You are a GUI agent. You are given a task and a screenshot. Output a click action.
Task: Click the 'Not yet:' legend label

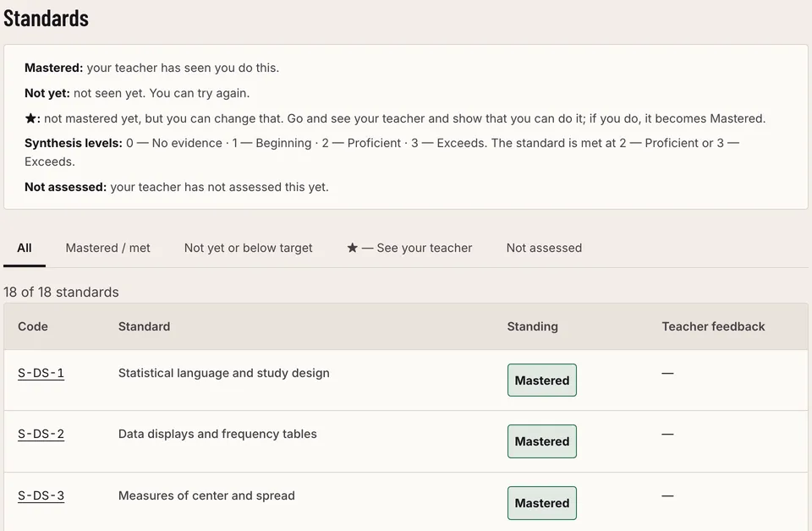click(47, 93)
